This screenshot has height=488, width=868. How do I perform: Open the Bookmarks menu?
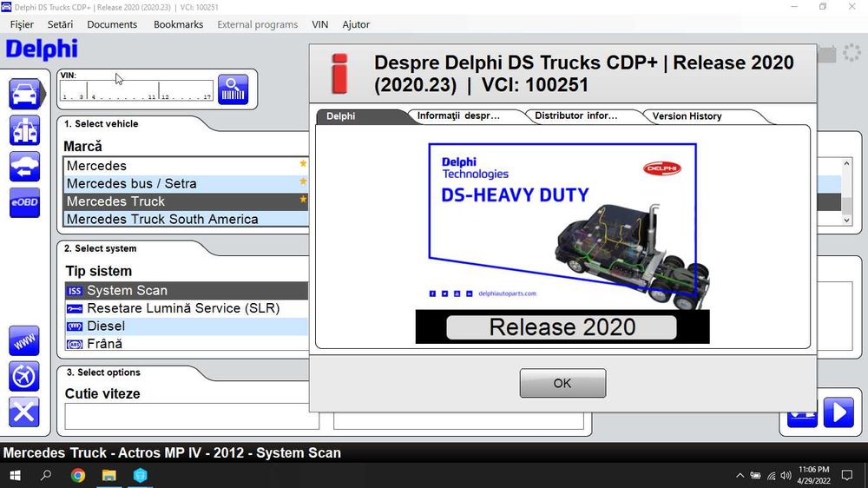[x=178, y=24]
